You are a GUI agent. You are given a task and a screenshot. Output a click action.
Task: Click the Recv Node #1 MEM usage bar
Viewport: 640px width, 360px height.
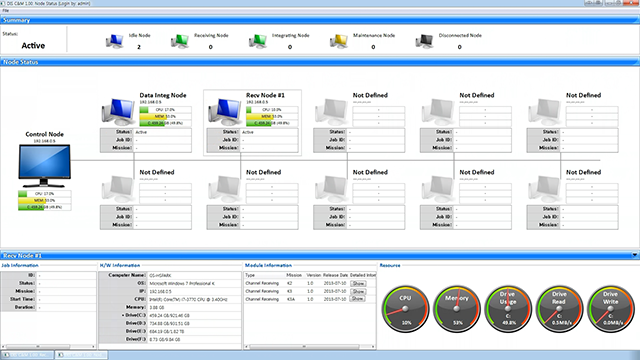272,116
